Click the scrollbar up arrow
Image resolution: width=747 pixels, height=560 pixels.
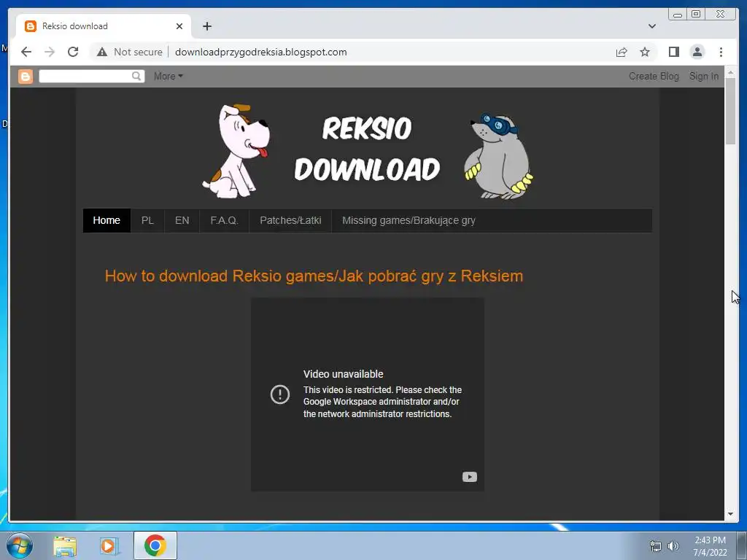[730, 72]
